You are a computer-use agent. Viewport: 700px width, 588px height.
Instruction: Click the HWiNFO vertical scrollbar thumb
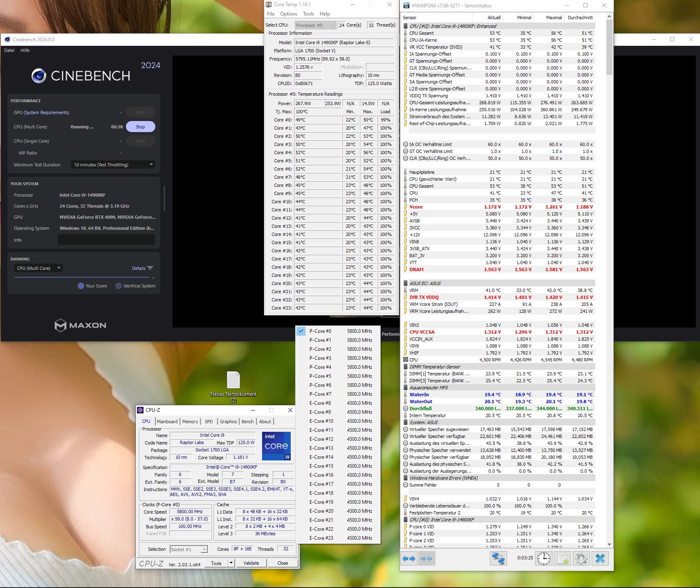[609, 47]
